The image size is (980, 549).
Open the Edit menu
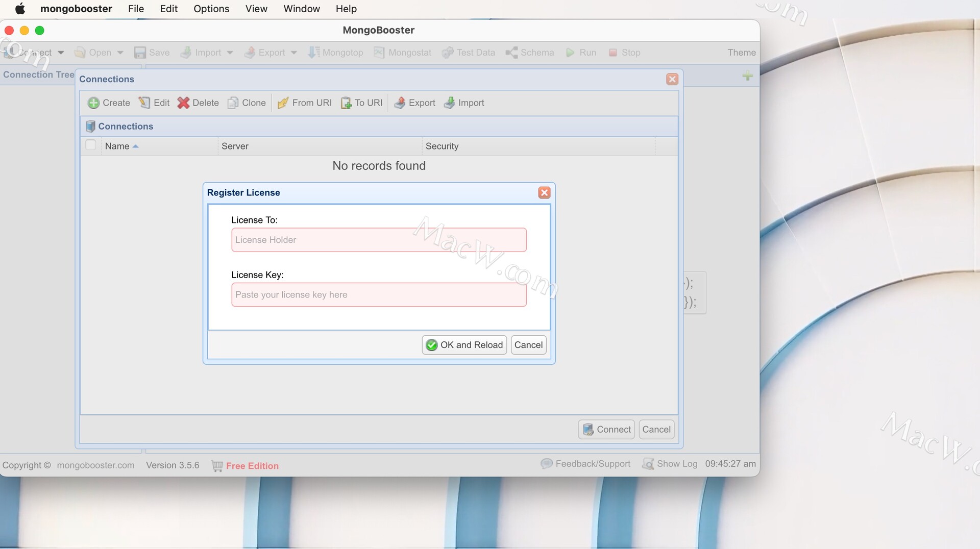click(169, 9)
